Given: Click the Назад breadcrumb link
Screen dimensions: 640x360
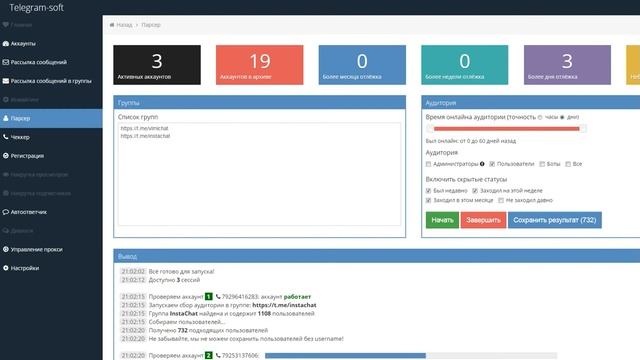Looking at the screenshot, I should pos(124,25).
